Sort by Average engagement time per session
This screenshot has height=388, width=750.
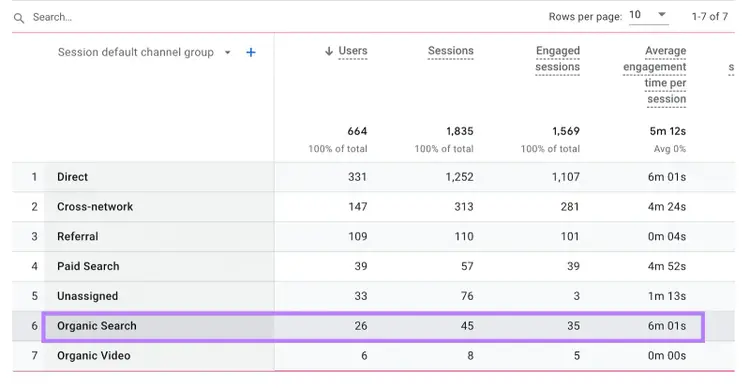pos(655,75)
